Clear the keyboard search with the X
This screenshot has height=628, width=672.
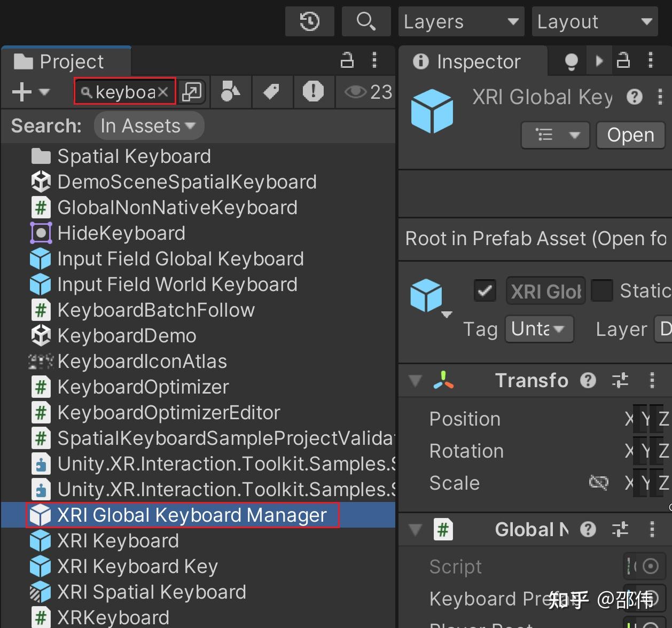click(x=163, y=91)
